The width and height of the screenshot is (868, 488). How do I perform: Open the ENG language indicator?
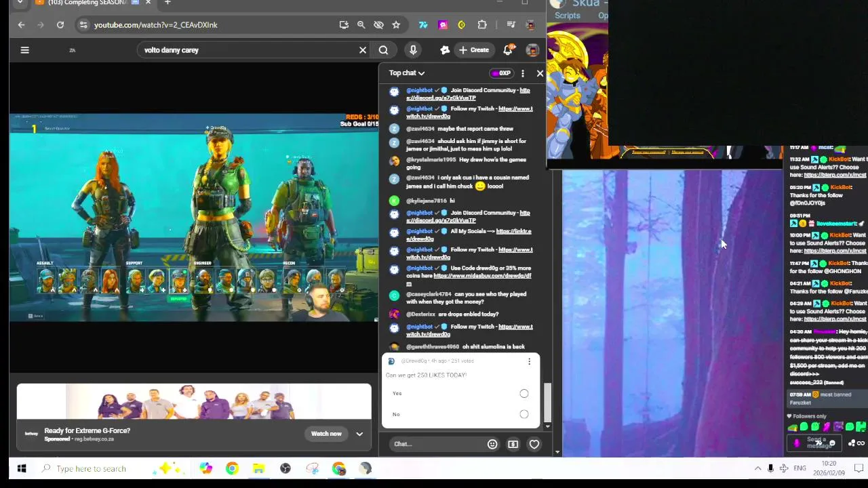pos(800,468)
